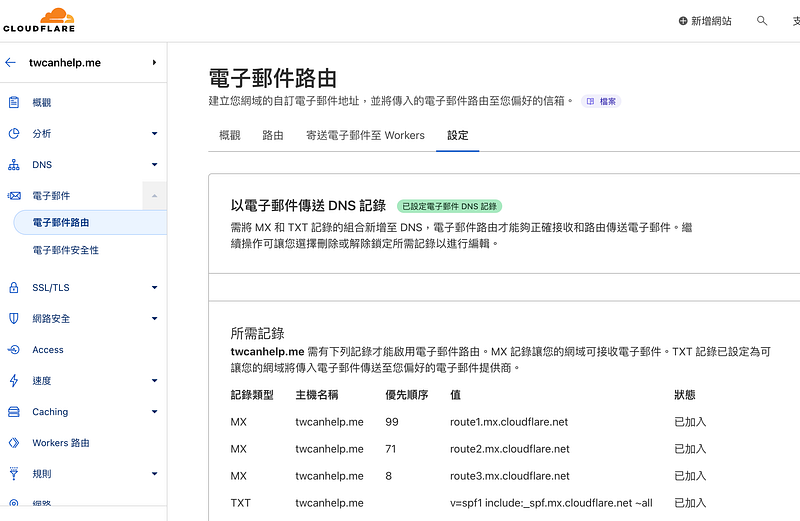Go back using the left arrow icon

click(10, 63)
